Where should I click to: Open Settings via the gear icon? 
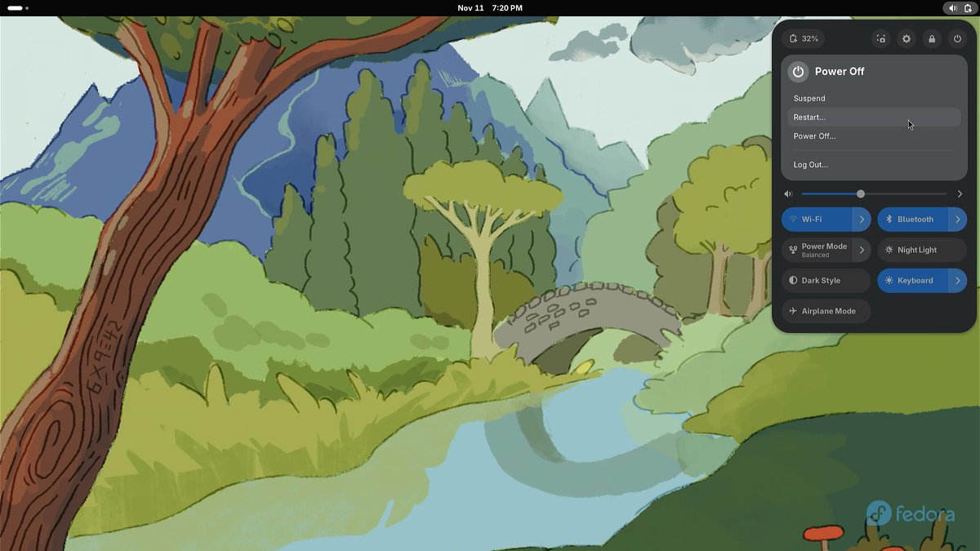pos(906,38)
